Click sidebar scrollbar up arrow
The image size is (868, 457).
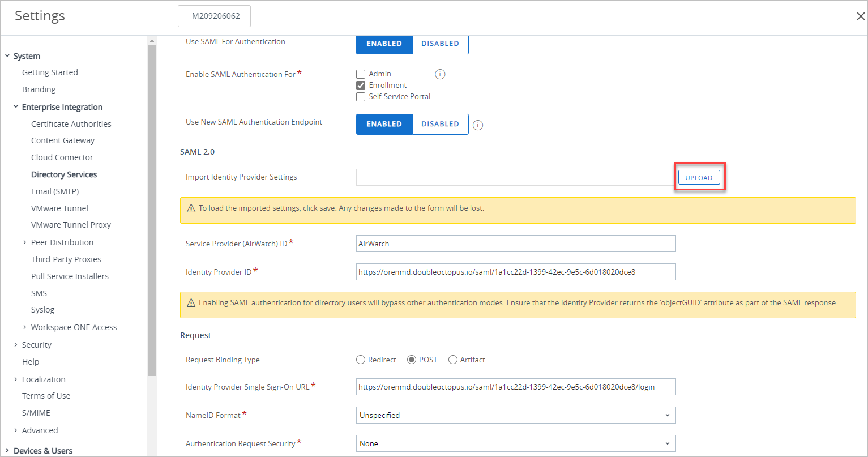(x=152, y=41)
